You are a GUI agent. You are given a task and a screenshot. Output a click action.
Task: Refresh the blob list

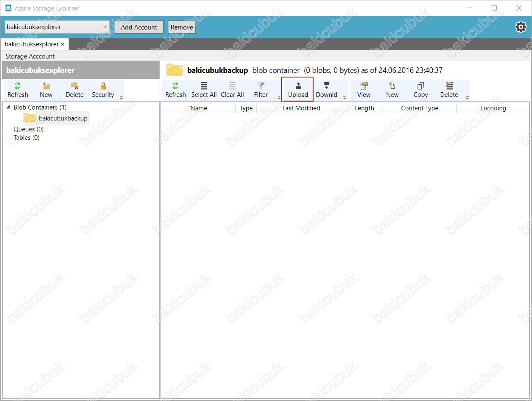176,90
